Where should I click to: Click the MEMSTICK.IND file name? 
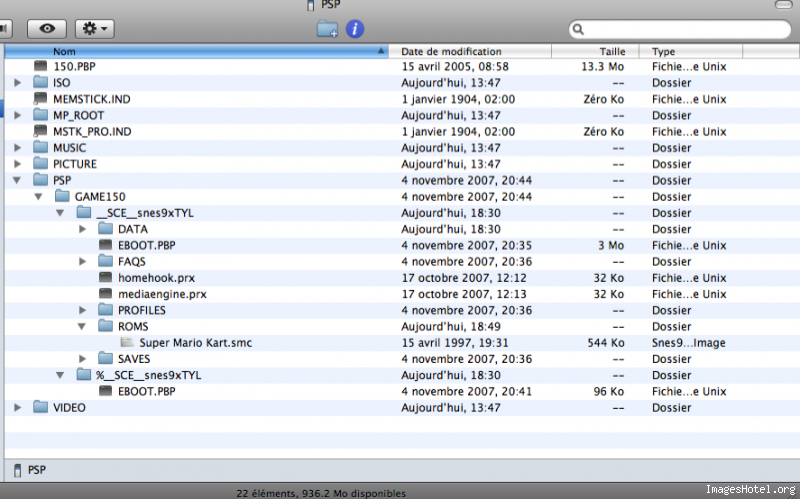click(x=92, y=99)
